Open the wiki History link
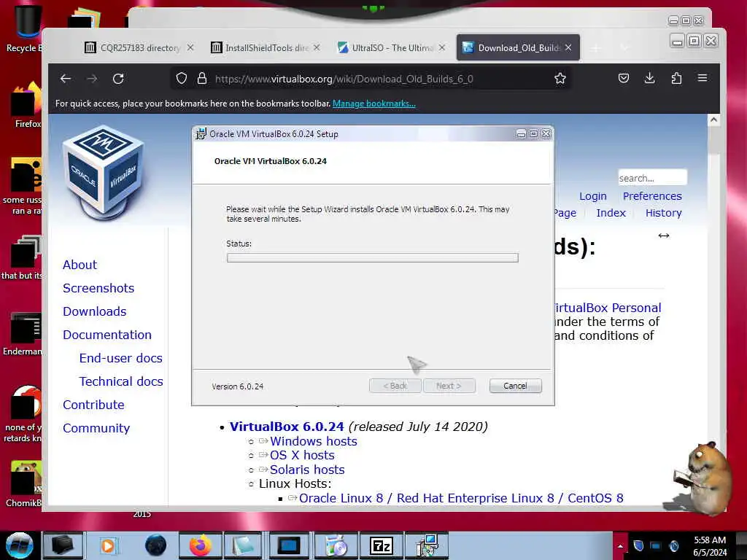The width and height of the screenshot is (747, 560). tap(663, 213)
